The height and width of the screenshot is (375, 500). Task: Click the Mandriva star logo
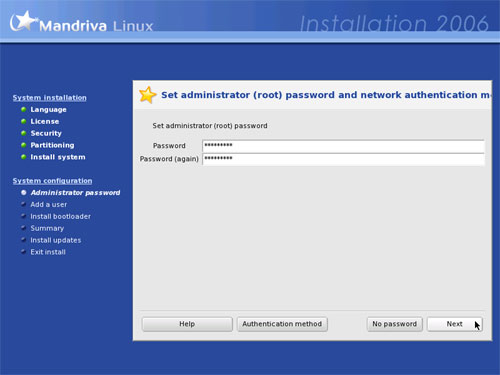[23, 21]
